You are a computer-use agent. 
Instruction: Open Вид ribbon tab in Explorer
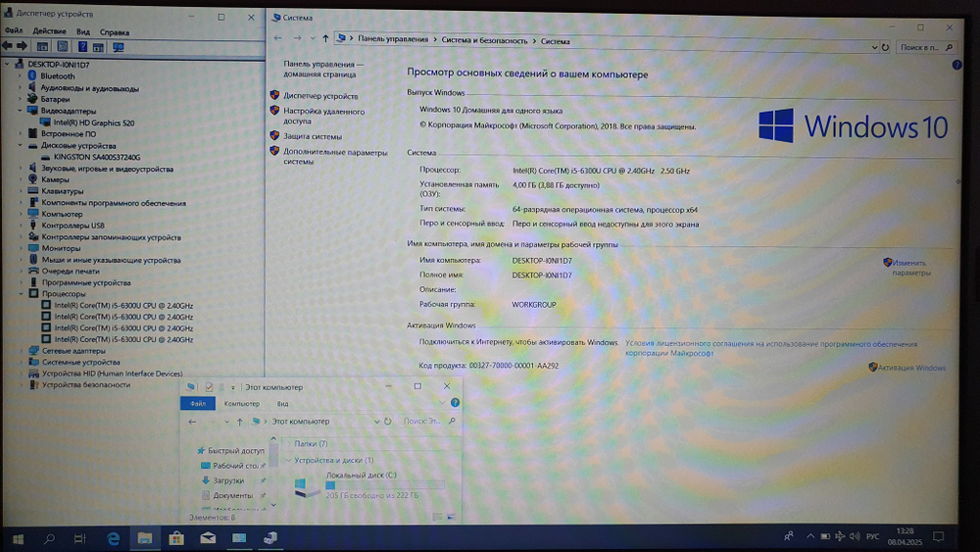(283, 404)
